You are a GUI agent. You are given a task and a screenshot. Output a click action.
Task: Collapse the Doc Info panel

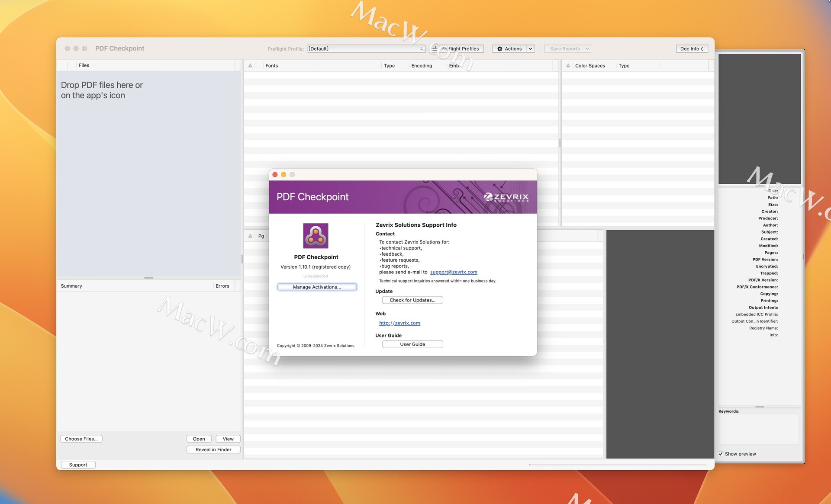(x=692, y=49)
